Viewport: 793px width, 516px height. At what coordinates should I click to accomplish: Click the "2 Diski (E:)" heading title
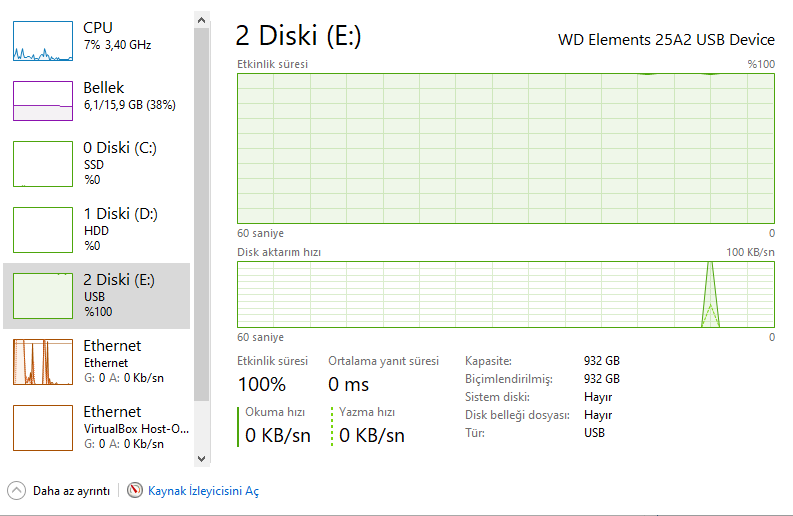pos(298,36)
